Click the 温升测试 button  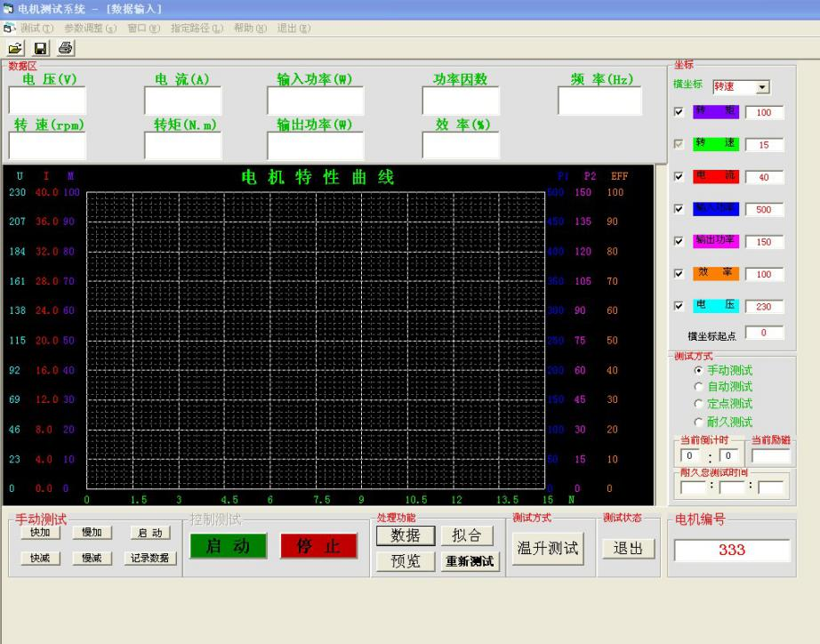pos(548,548)
